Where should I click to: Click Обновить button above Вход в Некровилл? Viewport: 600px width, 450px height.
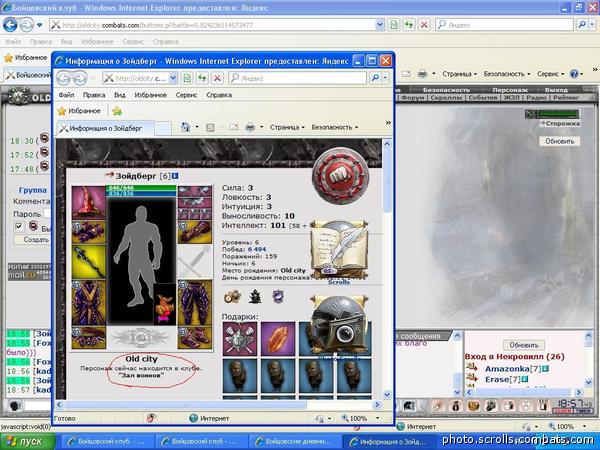coord(523,345)
